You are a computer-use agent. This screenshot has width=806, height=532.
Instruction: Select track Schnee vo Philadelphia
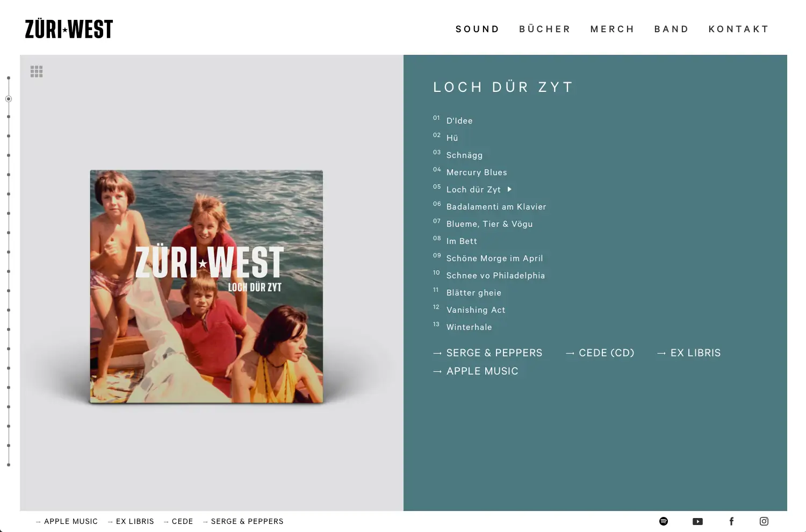495,276
